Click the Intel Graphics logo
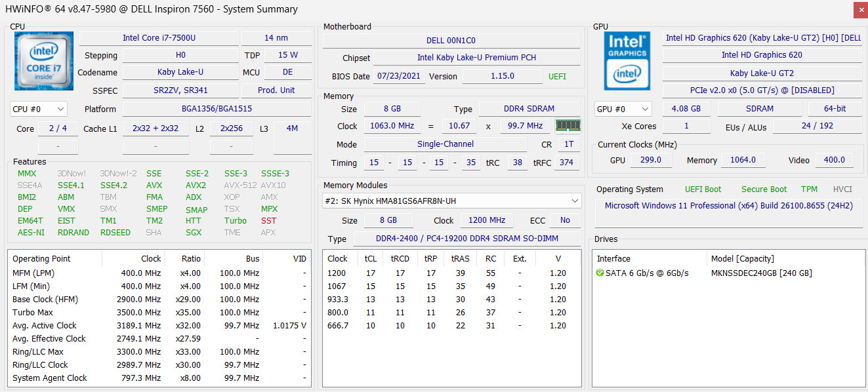Viewport: 868px width, 392px height. click(627, 61)
